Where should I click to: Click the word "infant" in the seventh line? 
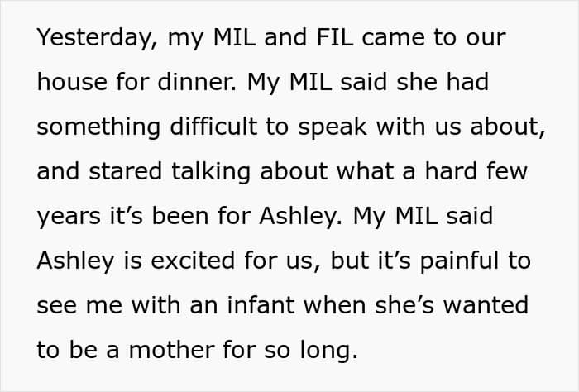pyautogui.click(x=261, y=305)
